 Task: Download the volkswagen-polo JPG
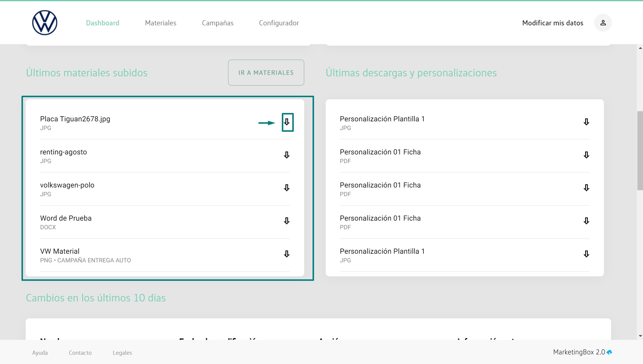click(x=287, y=188)
